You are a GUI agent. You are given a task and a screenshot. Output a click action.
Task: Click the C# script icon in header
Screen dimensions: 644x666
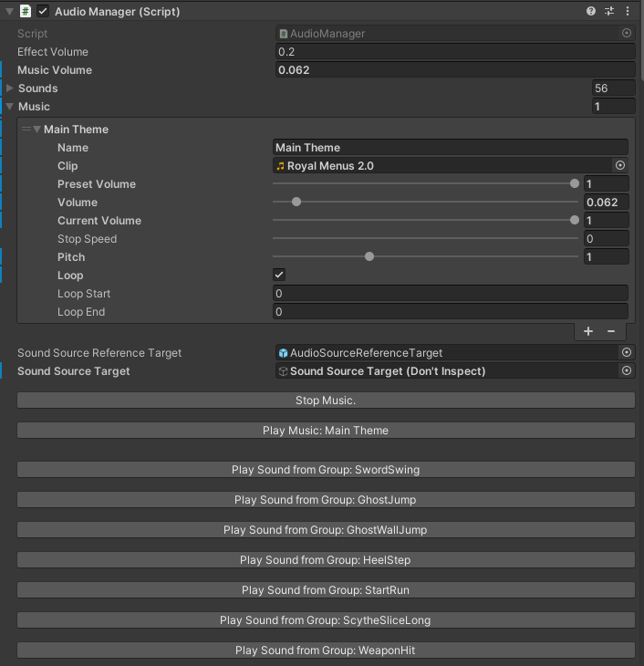click(x=26, y=11)
